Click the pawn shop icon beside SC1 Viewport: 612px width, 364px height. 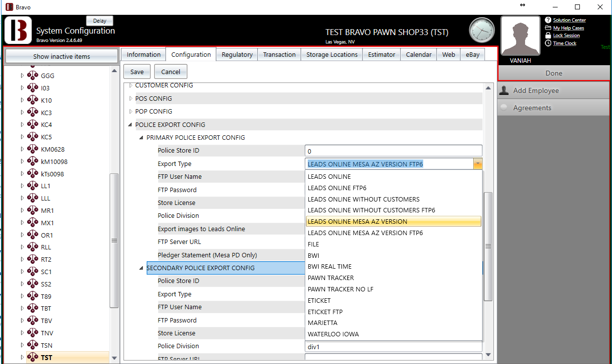tap(33, 272)
